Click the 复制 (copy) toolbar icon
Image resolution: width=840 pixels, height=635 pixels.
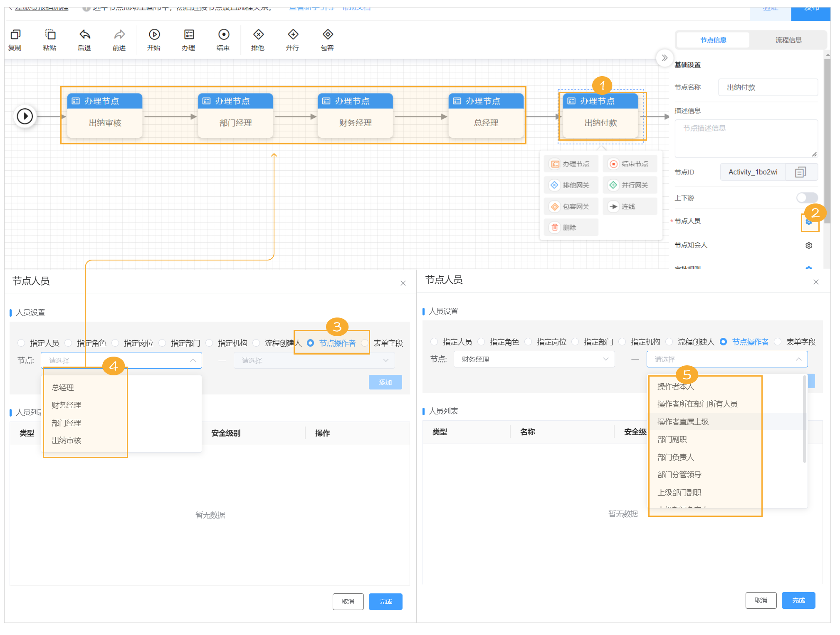pos(15,35)
